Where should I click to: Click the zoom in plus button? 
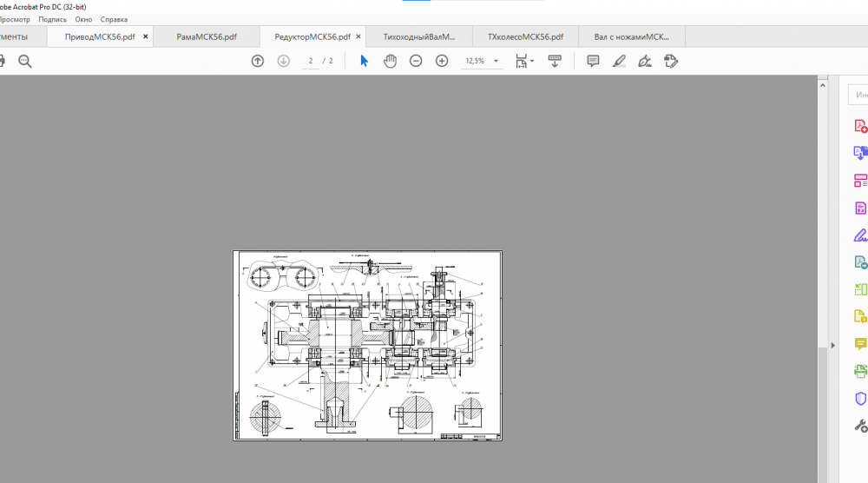coord(442,61)
